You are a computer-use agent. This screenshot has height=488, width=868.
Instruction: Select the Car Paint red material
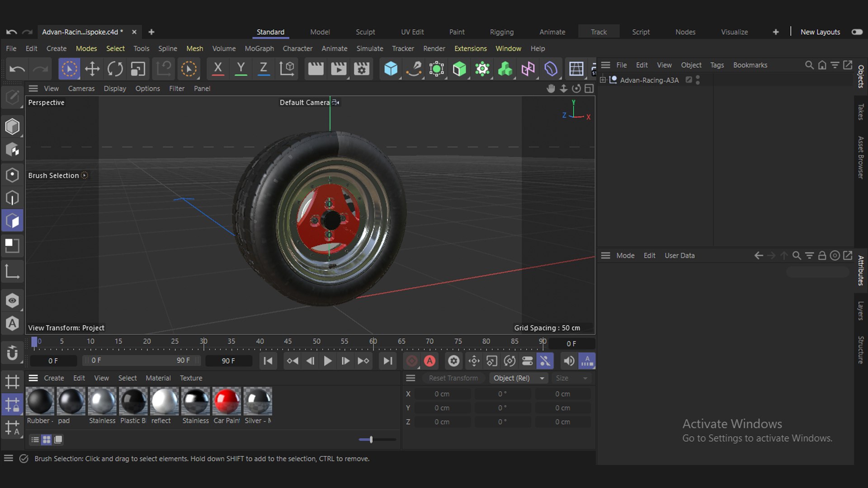pos(226,401)
